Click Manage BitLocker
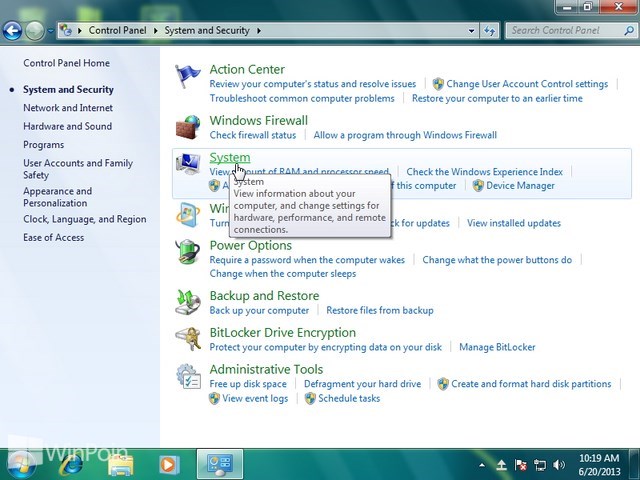The image size is (640, 480). [x=497, y=347]
